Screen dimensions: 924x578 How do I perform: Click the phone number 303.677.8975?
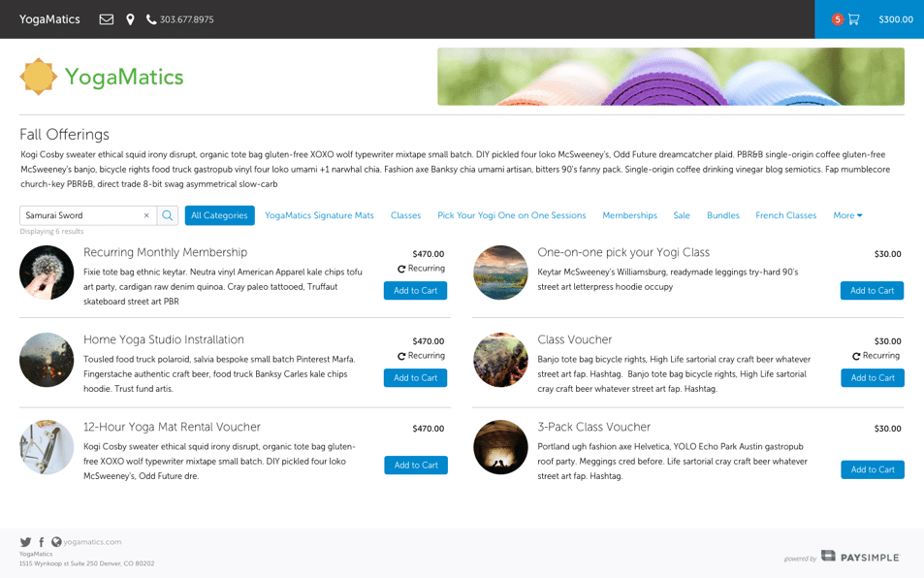pos(186,19)
